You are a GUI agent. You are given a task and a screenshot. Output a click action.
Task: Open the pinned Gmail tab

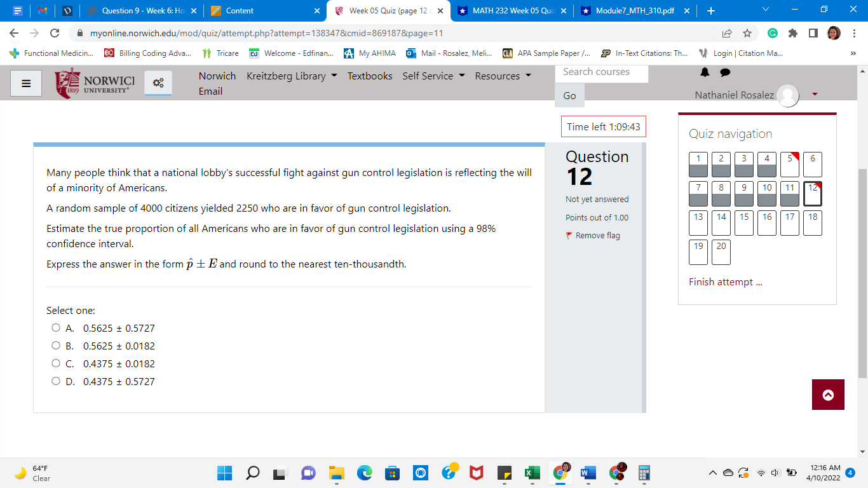tap(43, 11)
